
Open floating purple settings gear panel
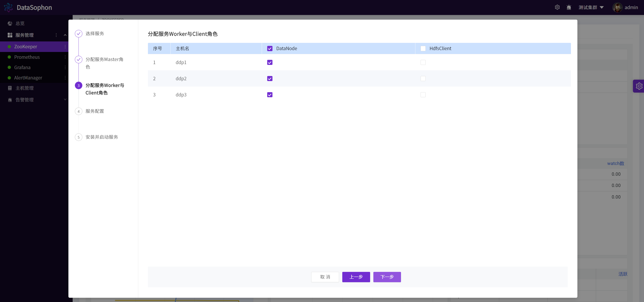coord(639,86)
